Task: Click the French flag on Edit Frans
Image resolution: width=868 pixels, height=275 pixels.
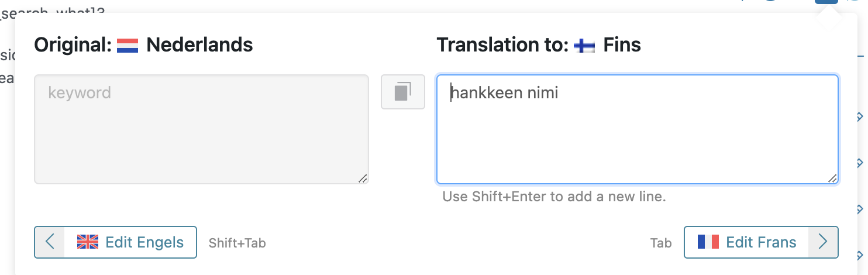Action: click(x=708, y=242)
